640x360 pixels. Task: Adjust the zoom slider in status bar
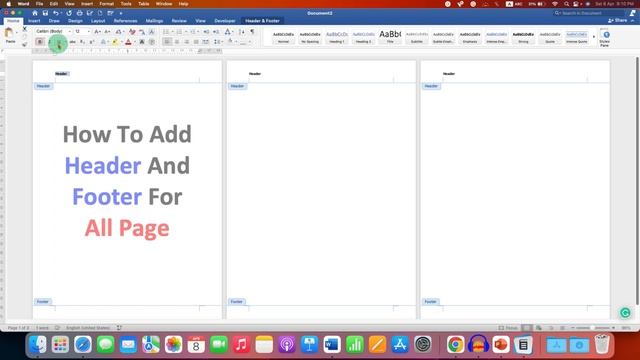(x=593, y=328)
